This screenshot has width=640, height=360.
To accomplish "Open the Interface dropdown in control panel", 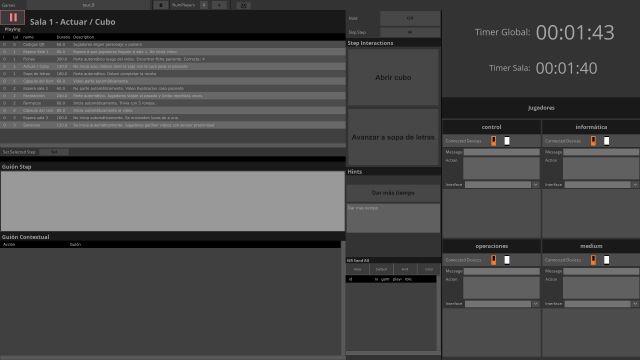I will click(535, 184).
